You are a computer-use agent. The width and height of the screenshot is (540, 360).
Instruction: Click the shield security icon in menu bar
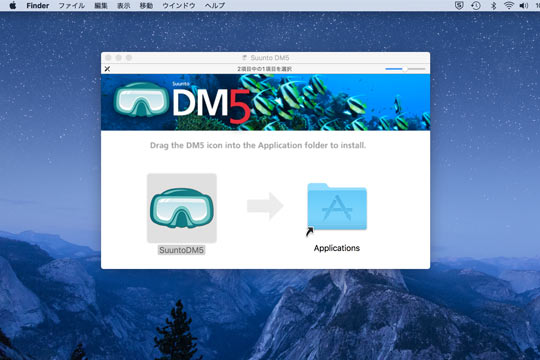[x=459, y=6]
